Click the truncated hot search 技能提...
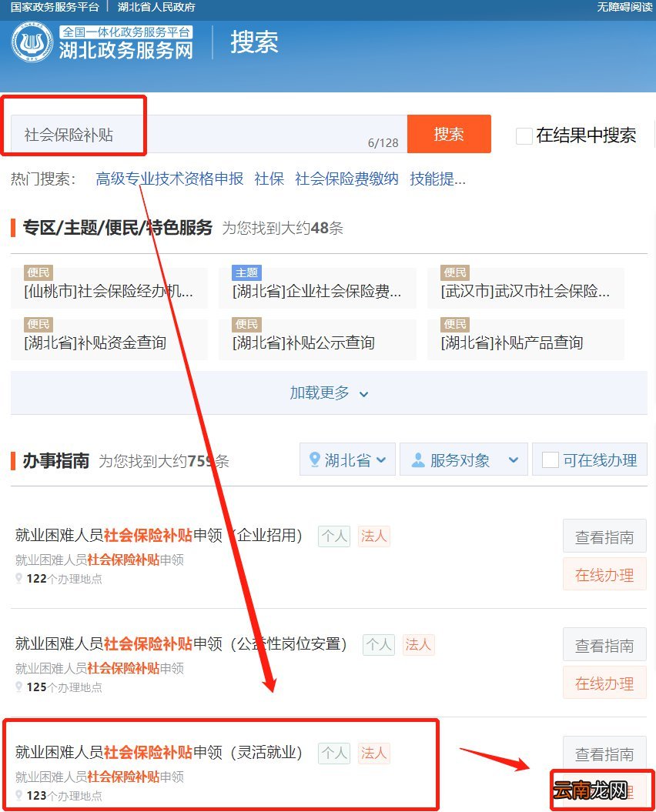The width and height of the screenshot is (656, 812). 437,179
